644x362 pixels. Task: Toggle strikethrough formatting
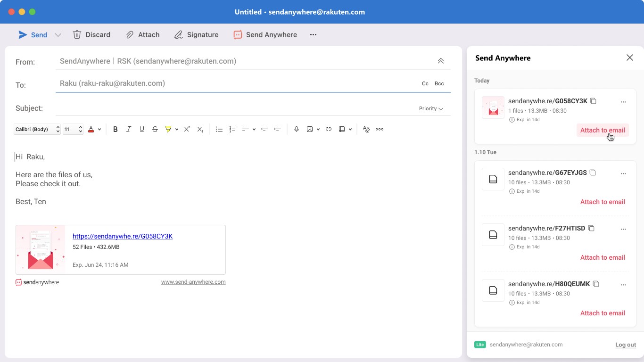(155, 129)
